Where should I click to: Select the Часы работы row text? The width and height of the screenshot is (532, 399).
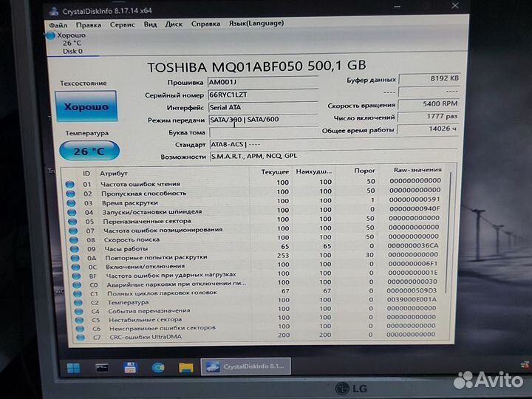[x=126, y=249]
